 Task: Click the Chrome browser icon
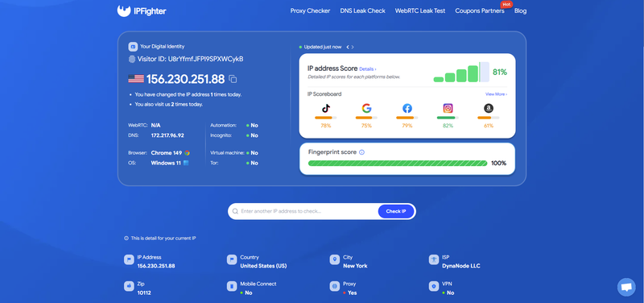coord(188,153)
